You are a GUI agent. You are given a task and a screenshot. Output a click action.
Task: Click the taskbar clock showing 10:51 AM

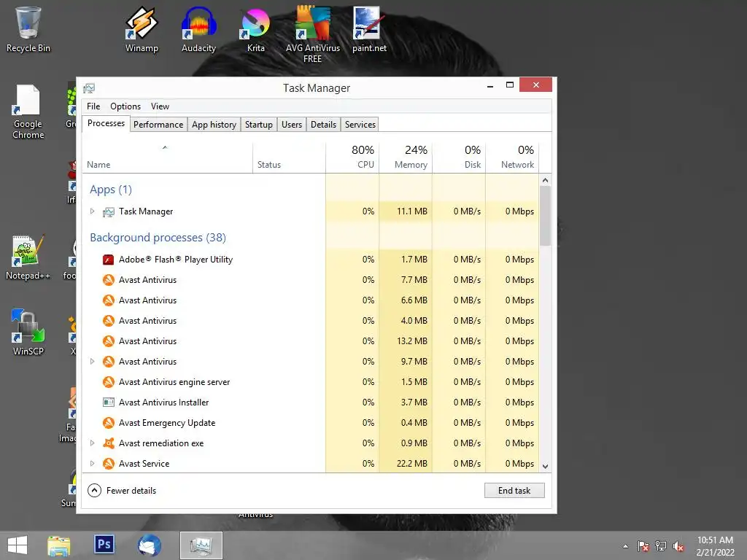point(715,546)
